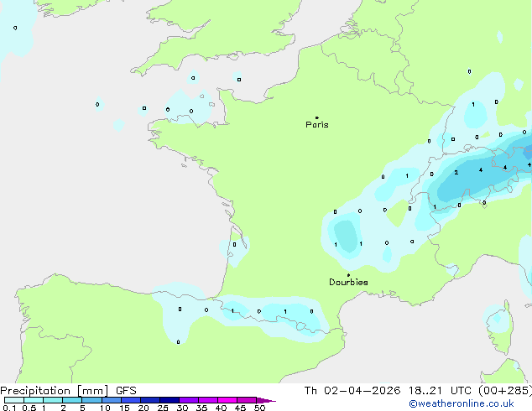Click the forecast date Th 02-04-2026
Image resolution: width=532 pixels, height=411 pixels.
352,391
